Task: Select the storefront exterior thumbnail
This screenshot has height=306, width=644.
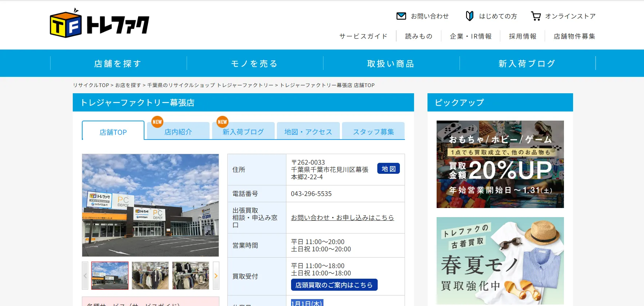Action: [110, 276]
